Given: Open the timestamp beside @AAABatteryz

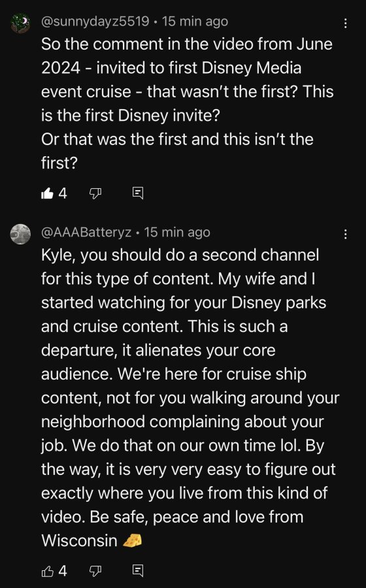Looking at the screenshot, I should [x=177, y=233].
